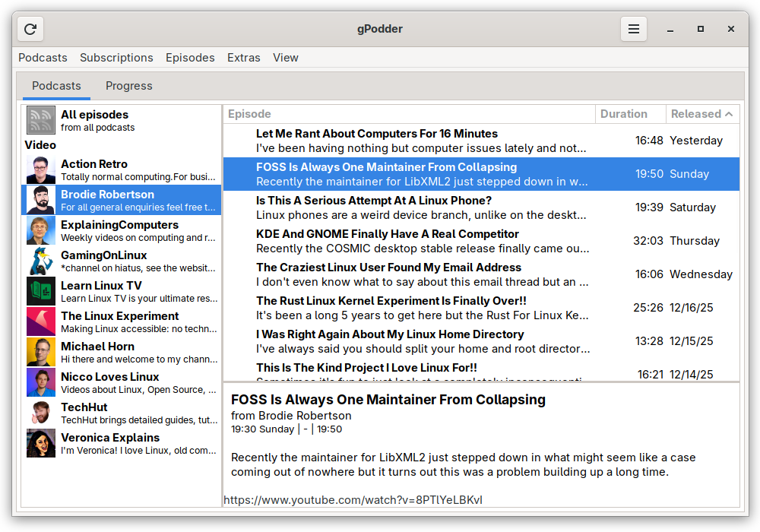Screen dimensions: 760x532
Task: Open the View menu
Action: [286, 58]
